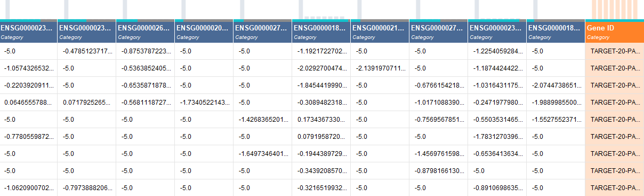The height and width of the screenshot is (196, 644).
Task: Click cell -1.5527552371...
Action: coord(556,120)
